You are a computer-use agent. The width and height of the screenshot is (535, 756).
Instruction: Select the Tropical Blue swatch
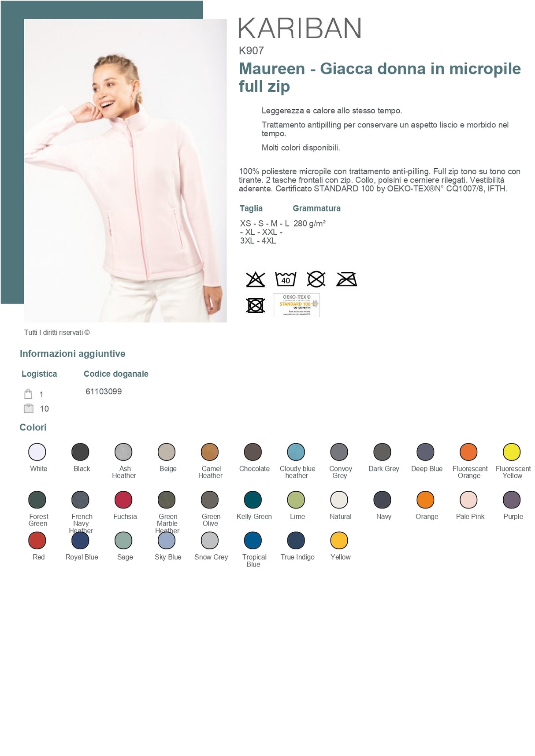point(253,541)
